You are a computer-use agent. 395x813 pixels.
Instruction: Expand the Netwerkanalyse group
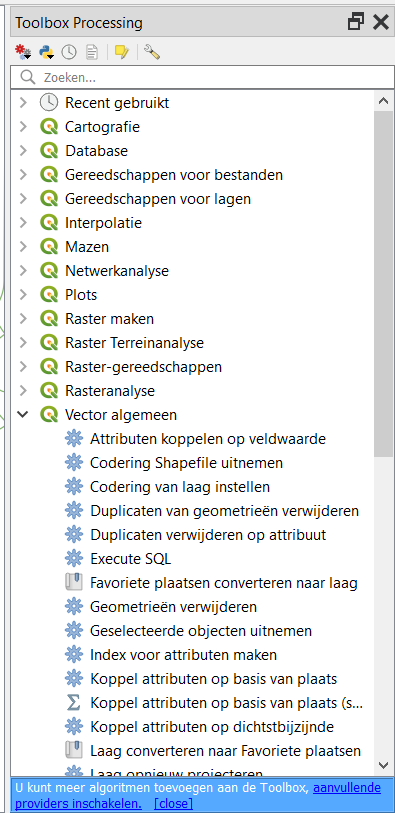[x=22, y=271]
